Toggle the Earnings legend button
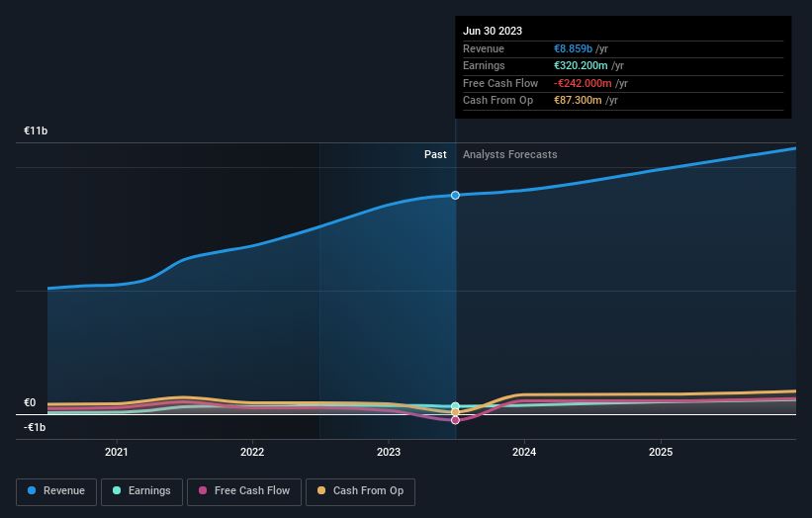 click(141, 491)
